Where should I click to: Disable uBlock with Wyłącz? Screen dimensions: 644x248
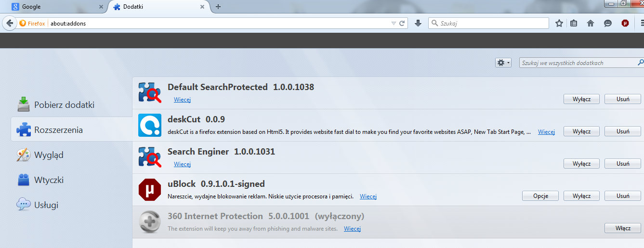click(581, 196)
